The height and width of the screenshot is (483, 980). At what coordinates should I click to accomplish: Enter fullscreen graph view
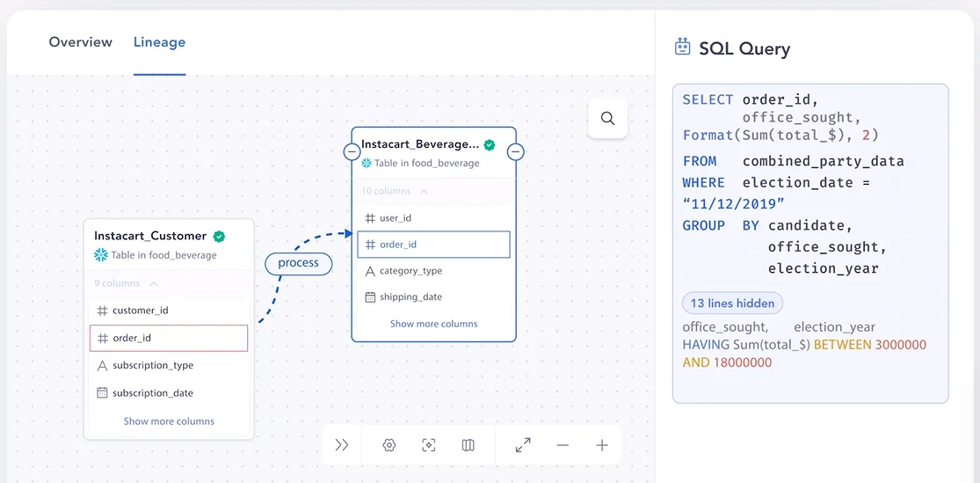pyautogui.click(x=523, y=445)
